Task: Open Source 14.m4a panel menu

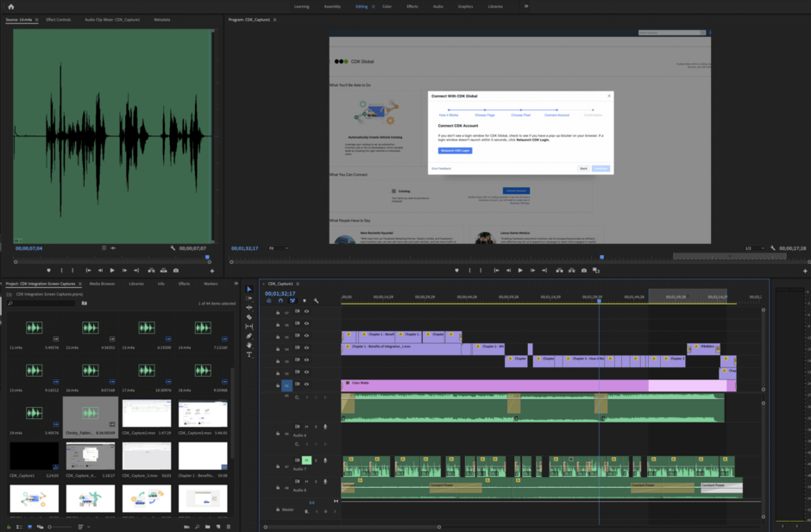Action: pos(37,20)
